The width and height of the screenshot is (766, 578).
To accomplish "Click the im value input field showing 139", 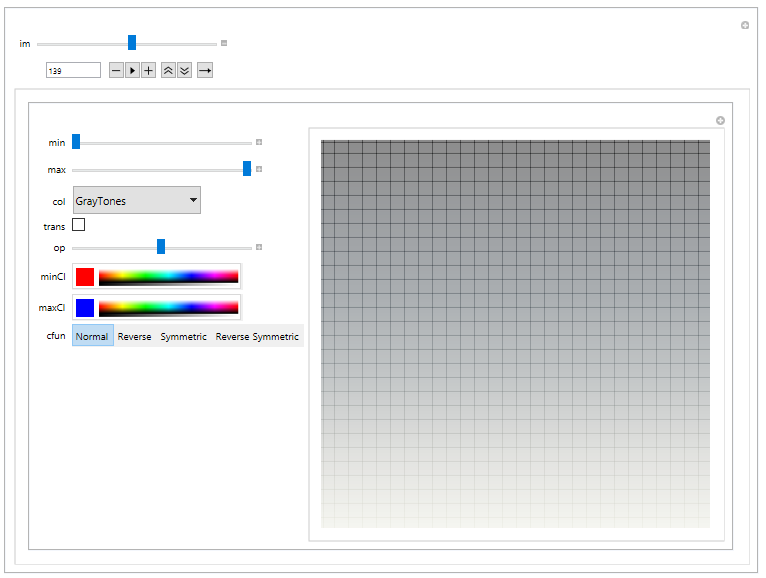I will pyautogui.click(x=73, y=70).
